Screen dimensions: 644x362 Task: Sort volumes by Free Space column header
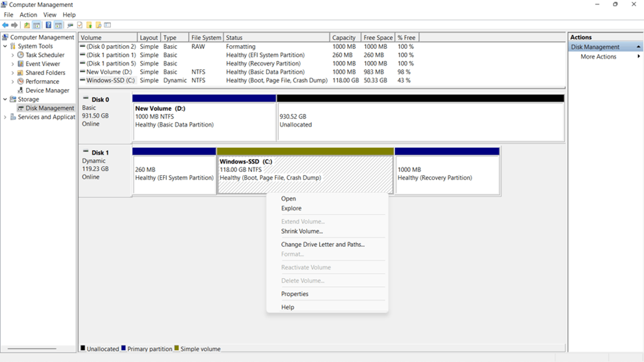[x=377, y=38]
